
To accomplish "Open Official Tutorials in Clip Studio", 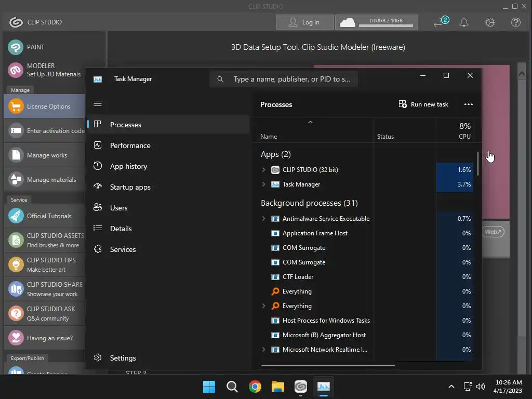I will point(45,216).
